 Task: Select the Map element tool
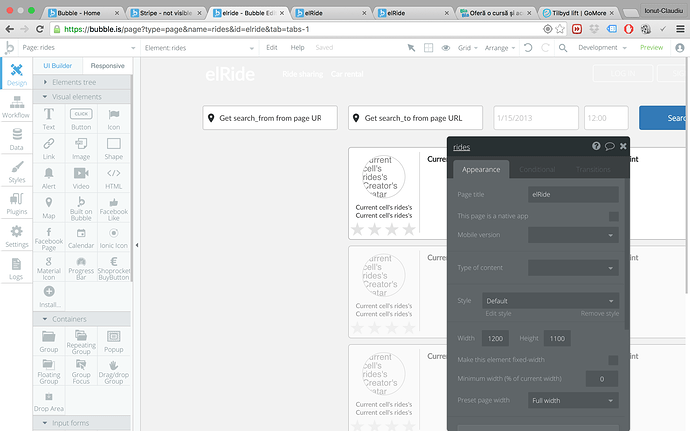coord(49,207)
